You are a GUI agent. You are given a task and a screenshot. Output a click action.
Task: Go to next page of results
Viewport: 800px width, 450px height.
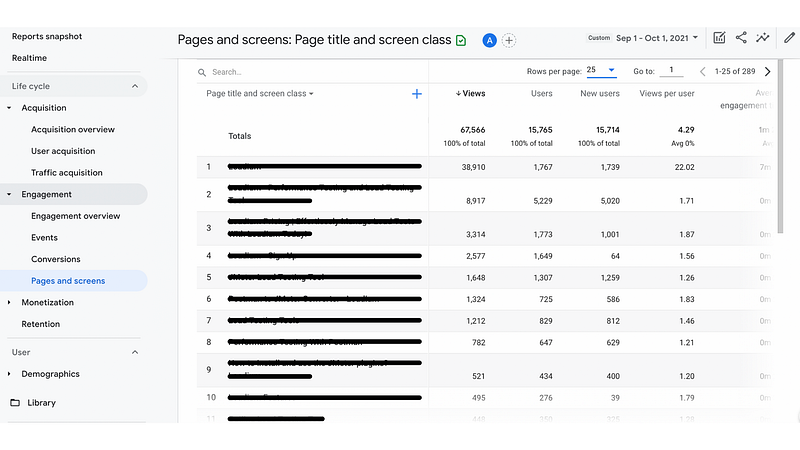pos(767,72)
